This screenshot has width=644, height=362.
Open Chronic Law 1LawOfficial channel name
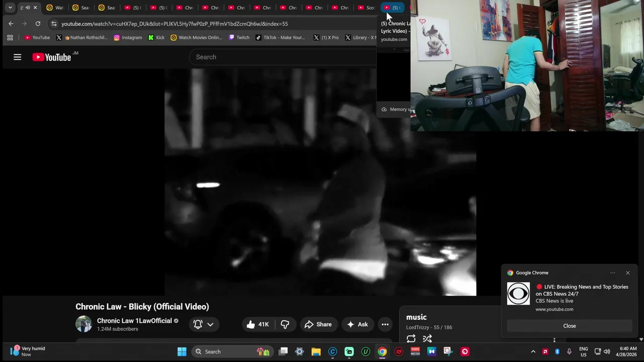[x=134, y=321]
